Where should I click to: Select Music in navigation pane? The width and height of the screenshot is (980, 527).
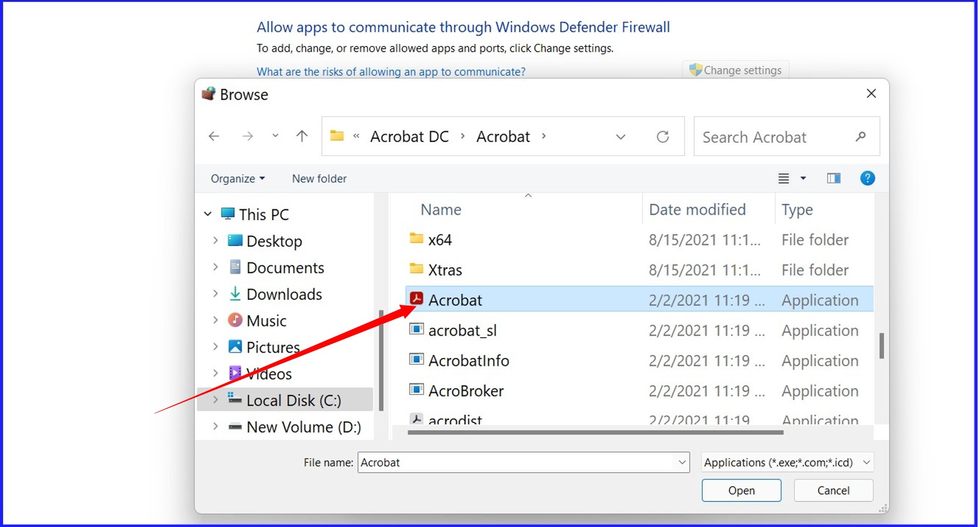pos(267,321)
